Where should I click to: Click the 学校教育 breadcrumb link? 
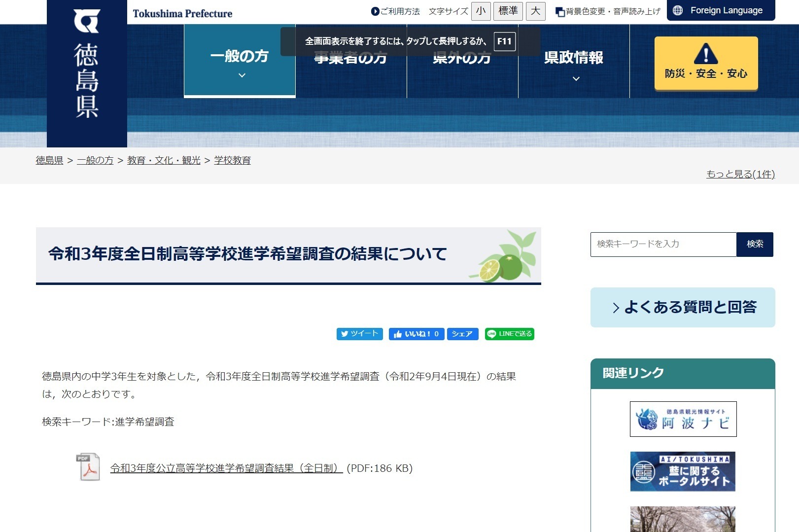(231, 160)
